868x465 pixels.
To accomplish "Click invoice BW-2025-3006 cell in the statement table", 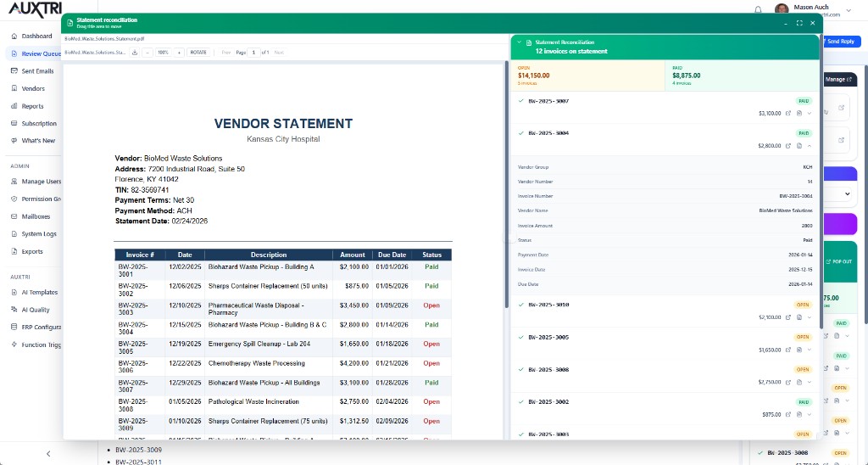I will 140,367.
